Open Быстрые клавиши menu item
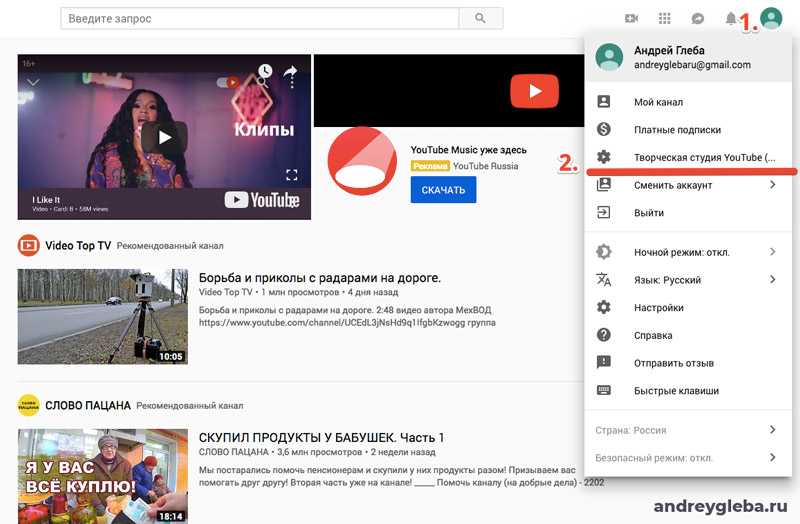 (688, 390)
